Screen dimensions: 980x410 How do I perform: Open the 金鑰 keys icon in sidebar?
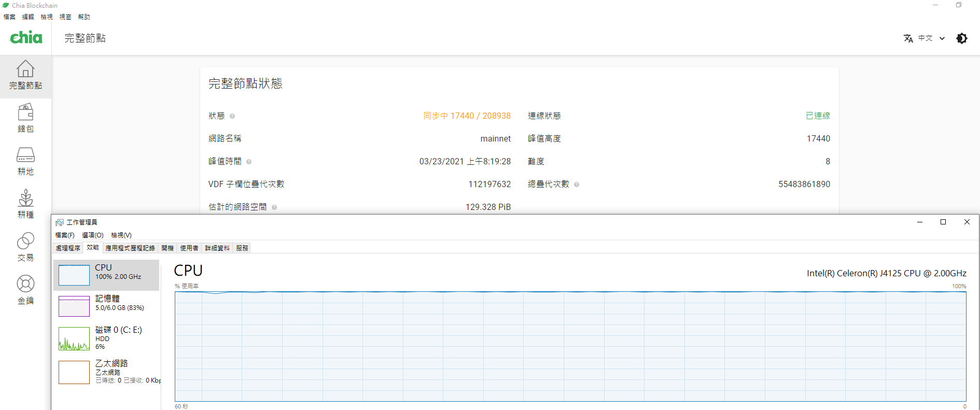(25, 284)
